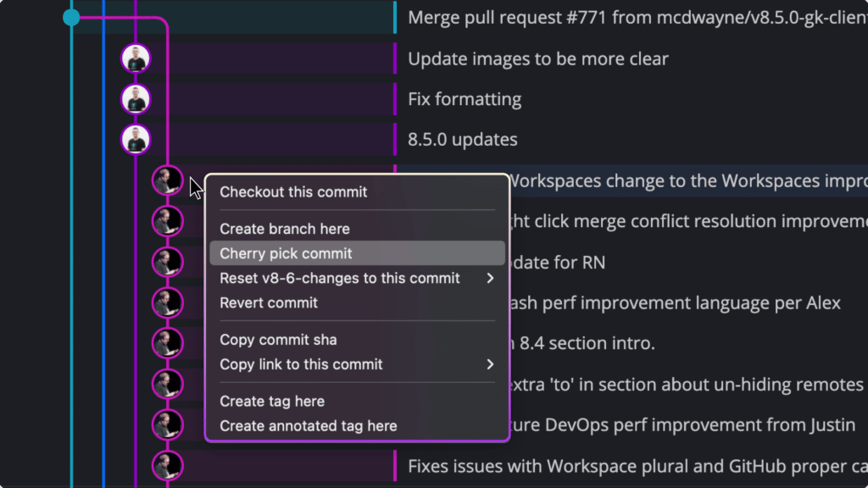Click the avatar beside the perf improvement language commit
Screen dimensions: 868x488
(x=167, y=302)
